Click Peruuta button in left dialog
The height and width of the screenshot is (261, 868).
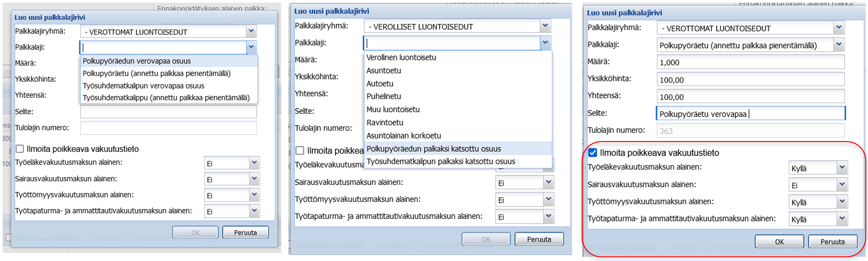[x=245, y=232]
